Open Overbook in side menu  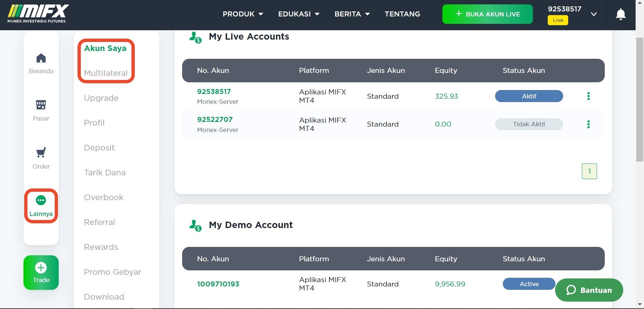click(x=104, y=197)
